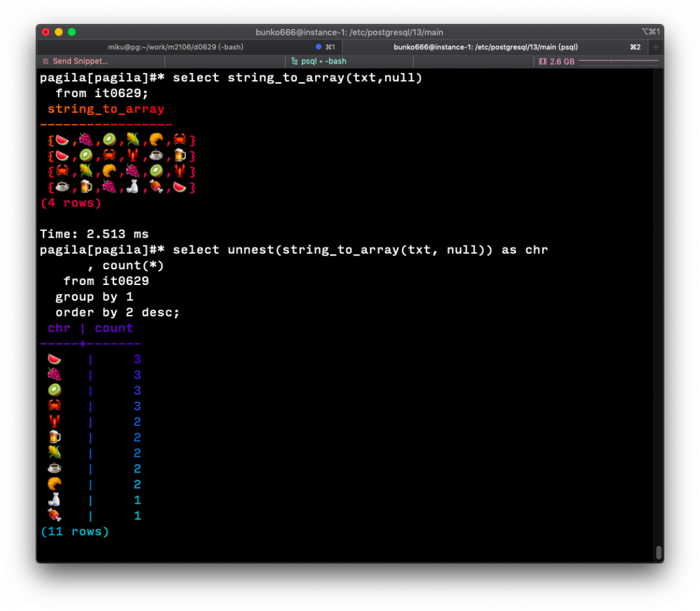This screenshot has height=611, width=700.
Task: Click the ', count(*)' line
Action: (x=126, y=266)
